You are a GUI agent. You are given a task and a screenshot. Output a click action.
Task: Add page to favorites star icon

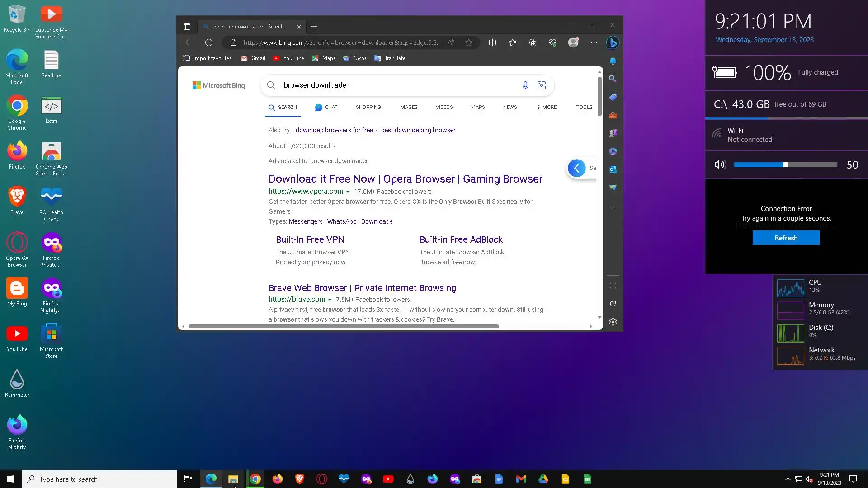coord(469,42)
